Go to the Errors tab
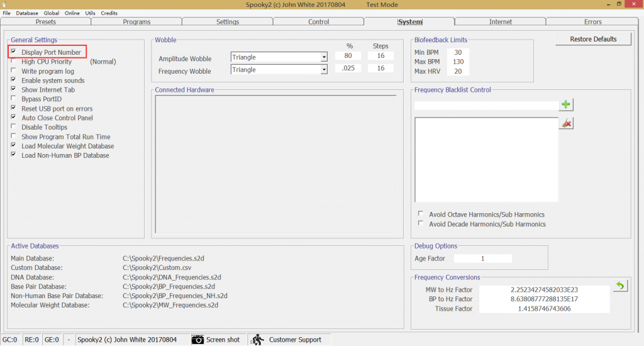The height and width of the screenshot is (346, 644). click(x=592, y=22)
